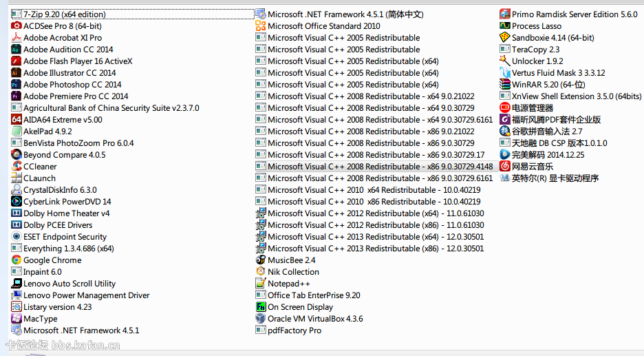Select Visual C++ 2013 Redistributable (x86)
Screen dimensions: 644x356
pos(370,249)
